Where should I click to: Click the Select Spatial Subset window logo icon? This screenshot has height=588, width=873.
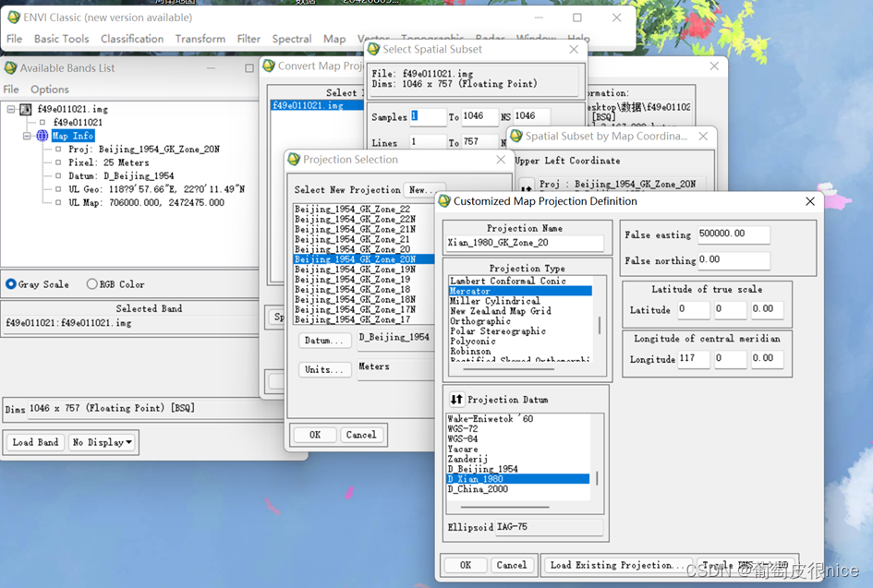click(373, 49)
